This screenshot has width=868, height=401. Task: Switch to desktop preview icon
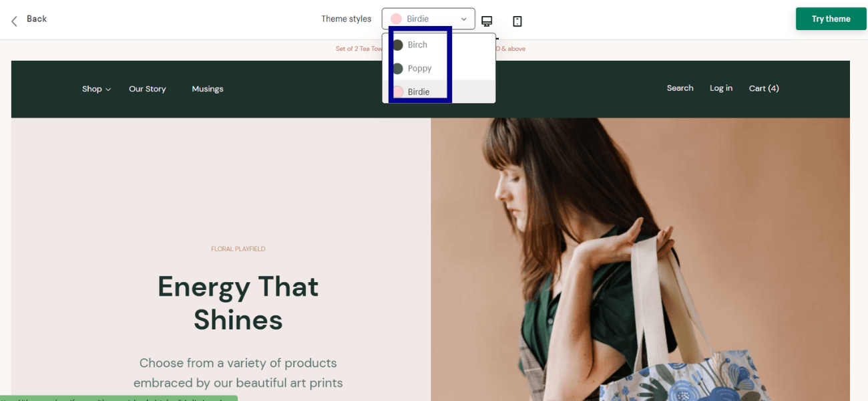487,21
